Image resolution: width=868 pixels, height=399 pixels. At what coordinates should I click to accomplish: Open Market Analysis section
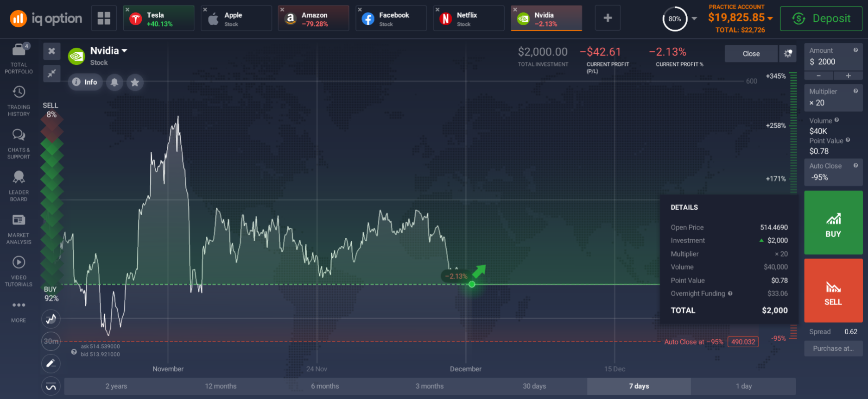(19, 229)
